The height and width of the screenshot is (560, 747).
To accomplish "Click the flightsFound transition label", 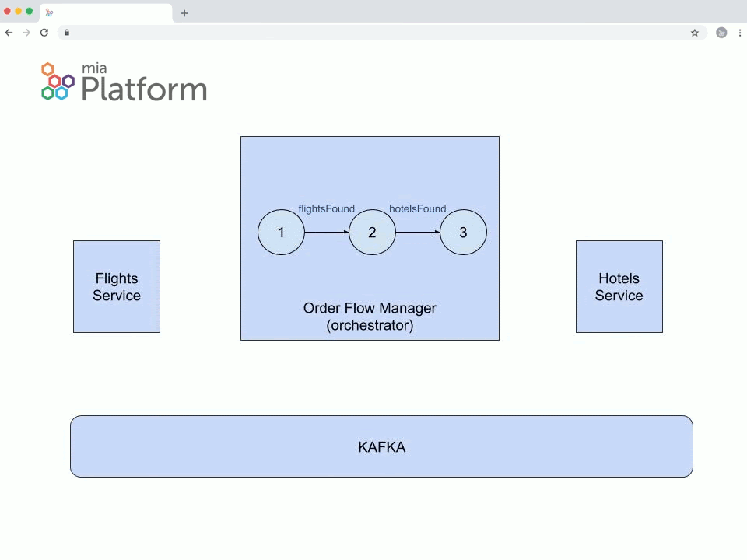I will coord(326,208).
